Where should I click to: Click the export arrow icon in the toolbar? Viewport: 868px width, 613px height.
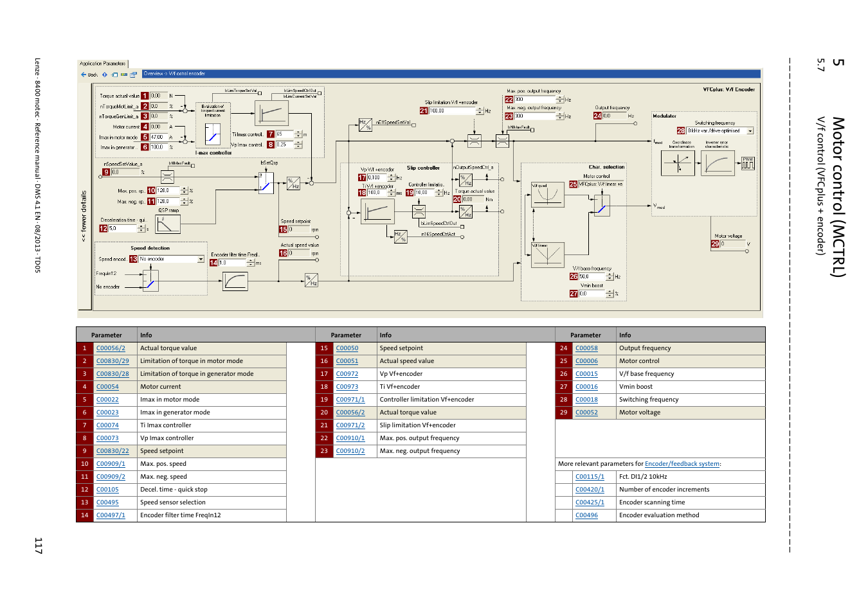point(114,75)
